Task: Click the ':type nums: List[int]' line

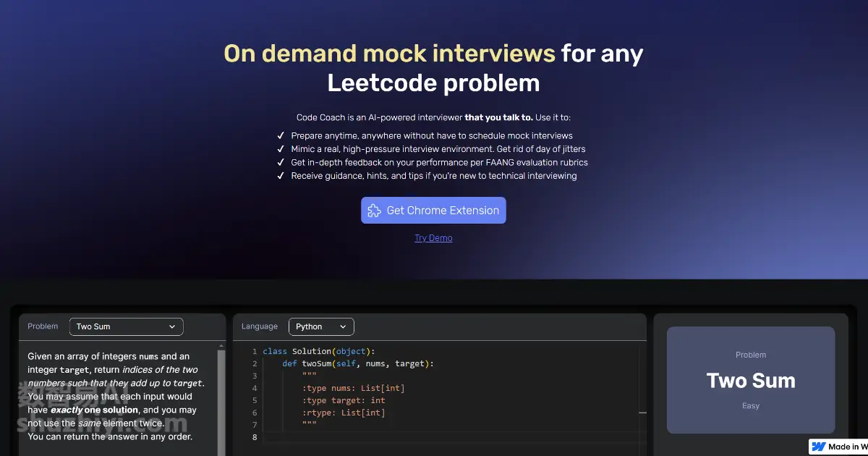Action: (x=354, y=388)
